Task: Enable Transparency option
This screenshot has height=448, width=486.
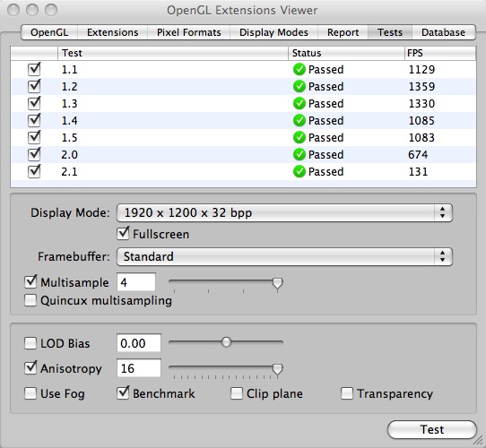Action: [347, 393]
